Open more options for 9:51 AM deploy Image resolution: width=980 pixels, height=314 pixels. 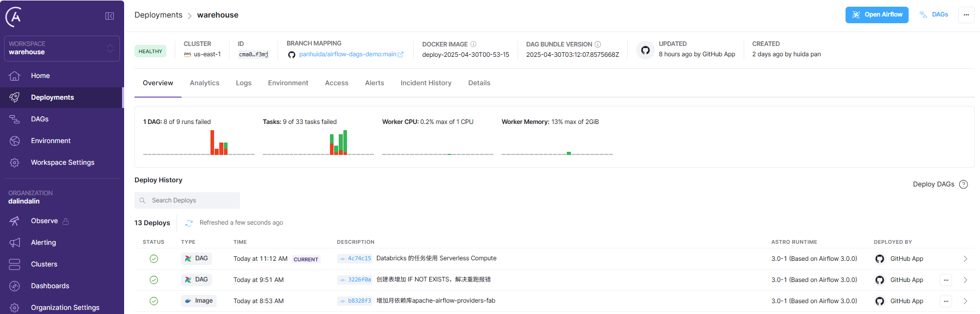[946, 280]
